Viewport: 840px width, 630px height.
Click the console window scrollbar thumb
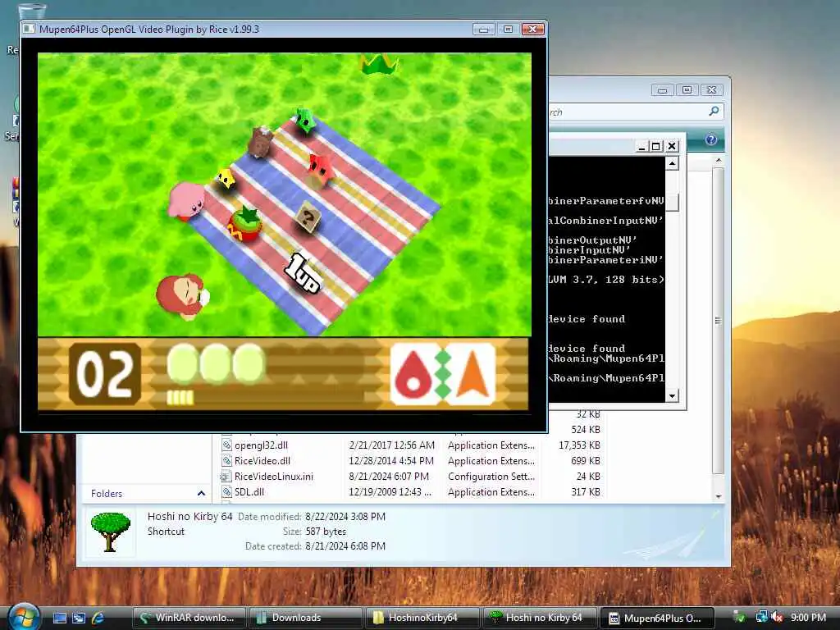coord(673,202)
